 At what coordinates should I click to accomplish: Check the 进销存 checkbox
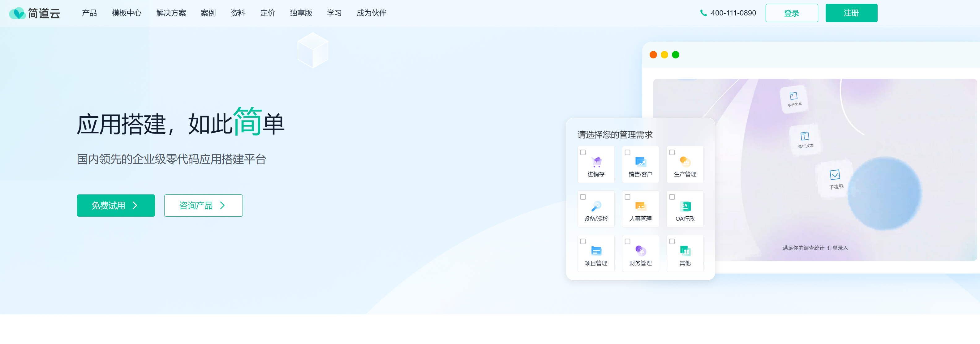click(x=583, y=152)
